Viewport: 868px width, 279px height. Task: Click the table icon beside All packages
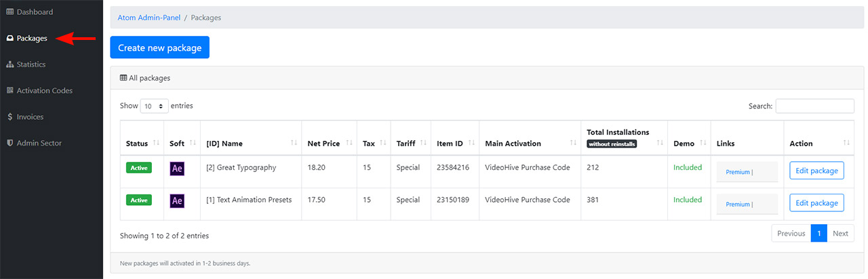pos(123,78)
